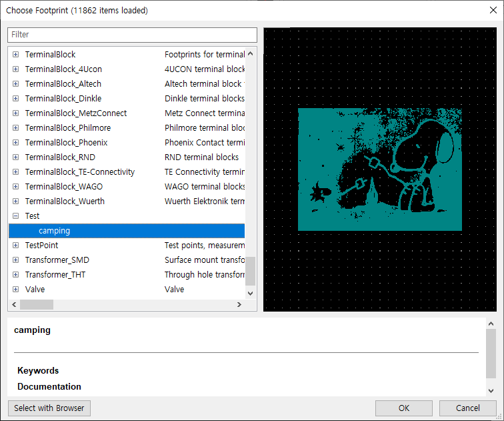Click the 'Footprints for terminal' description text
This screenshot has height=421, width=504.
coord(205,54)
